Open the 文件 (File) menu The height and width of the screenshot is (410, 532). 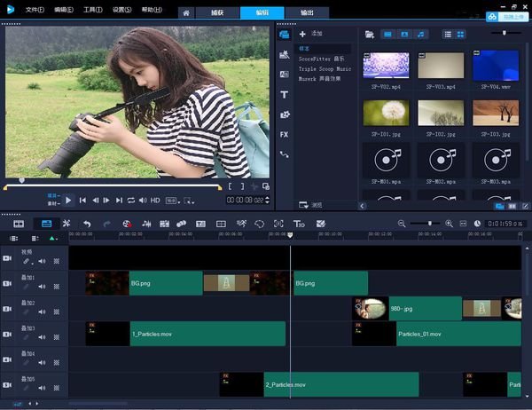tap(35, 11)
